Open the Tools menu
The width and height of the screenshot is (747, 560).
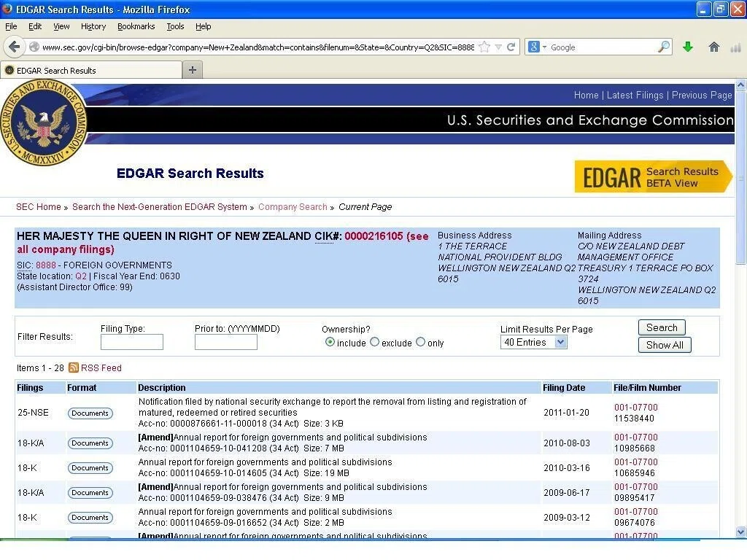[x=175, y=26]
